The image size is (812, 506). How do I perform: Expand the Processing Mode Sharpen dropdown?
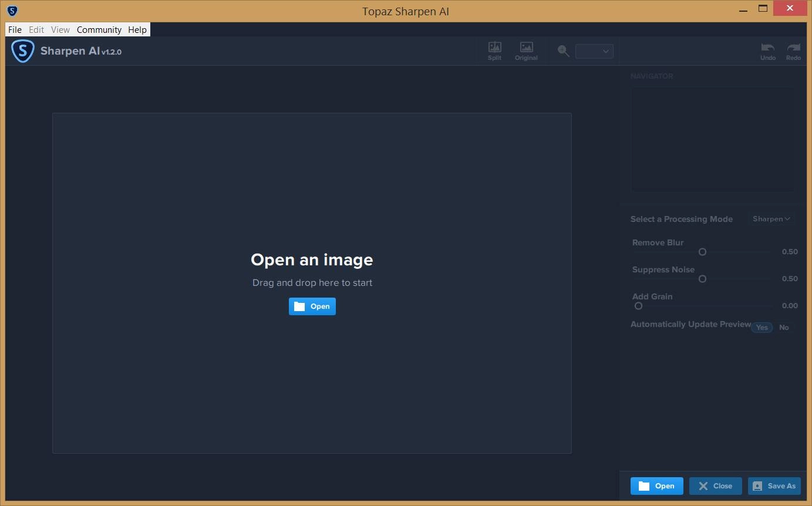tap(771, 219)
